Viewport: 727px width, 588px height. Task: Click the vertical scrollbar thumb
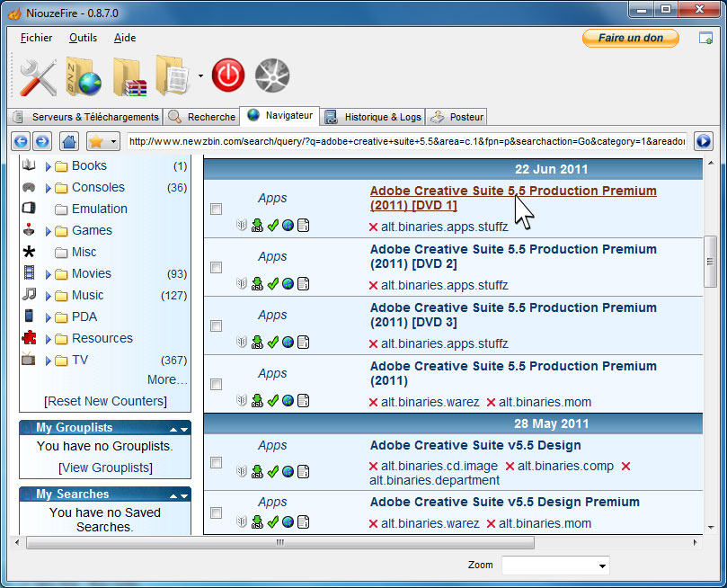point(710,262)
